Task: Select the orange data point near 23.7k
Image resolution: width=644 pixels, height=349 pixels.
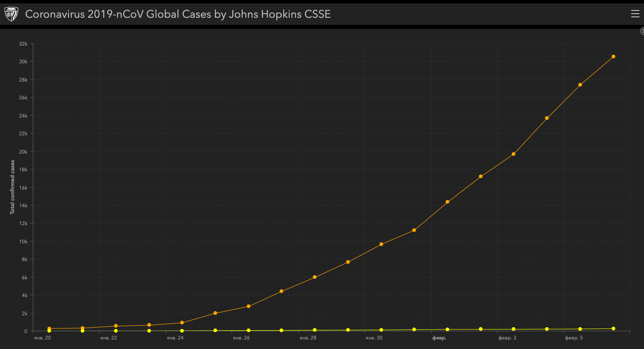Action: click(547, 118)
